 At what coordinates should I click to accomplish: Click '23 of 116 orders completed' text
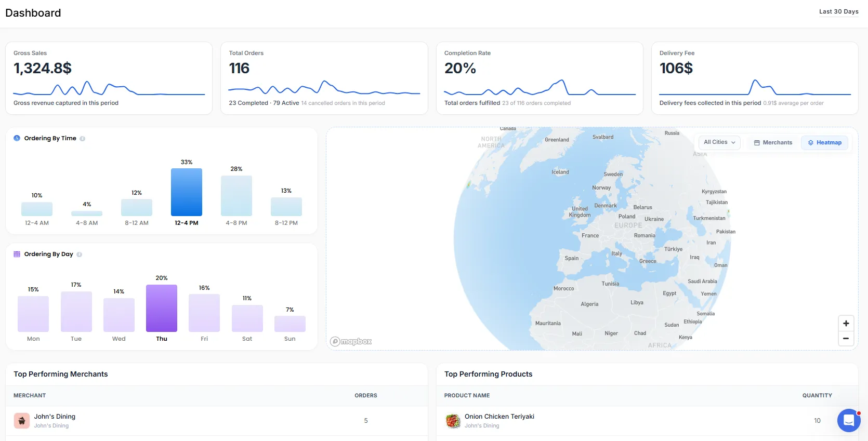pyautogui.click(x=536, y=103)
